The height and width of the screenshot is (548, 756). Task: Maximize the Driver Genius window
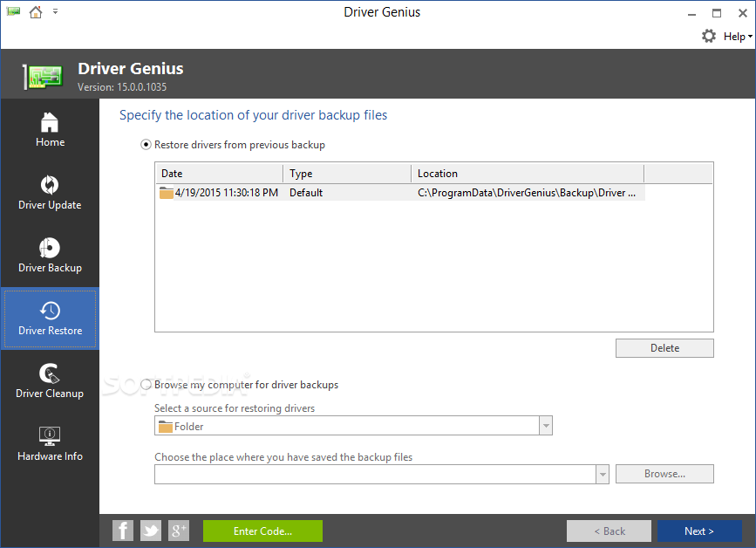point(717,13)
